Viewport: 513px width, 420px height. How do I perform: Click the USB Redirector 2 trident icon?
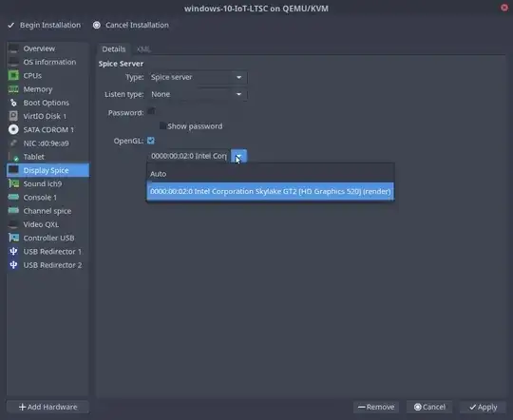tap(13, 265)
